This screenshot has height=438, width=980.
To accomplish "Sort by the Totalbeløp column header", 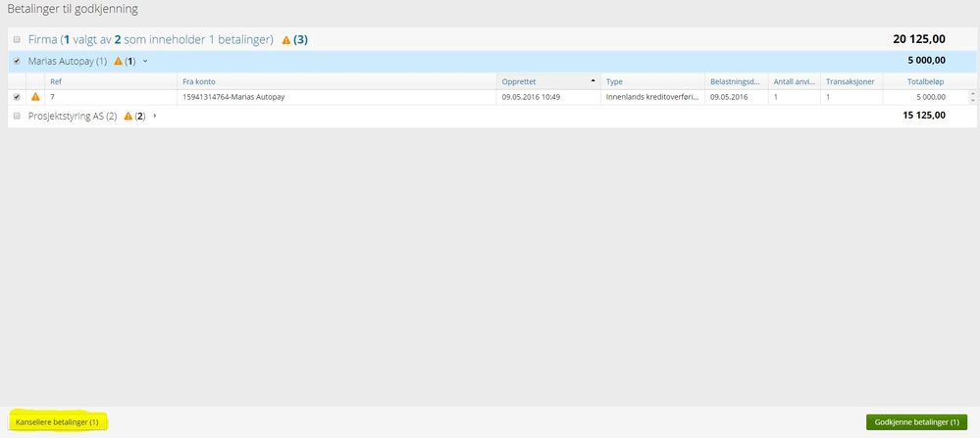I will tap(925, 81).
